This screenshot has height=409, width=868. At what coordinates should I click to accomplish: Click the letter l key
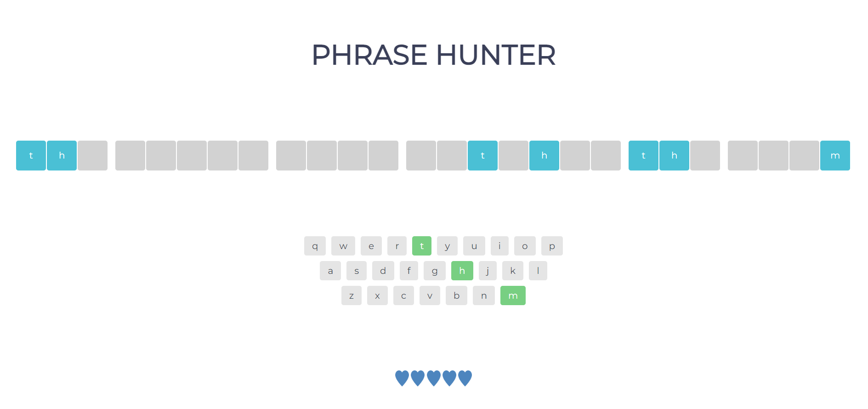[538, 271]
